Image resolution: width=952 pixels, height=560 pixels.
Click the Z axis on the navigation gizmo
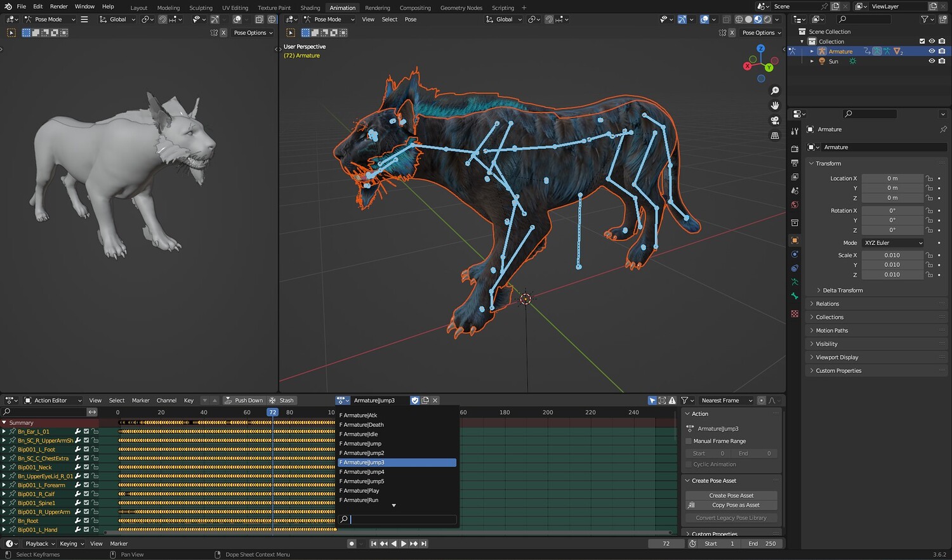click(x=761, y=48)
